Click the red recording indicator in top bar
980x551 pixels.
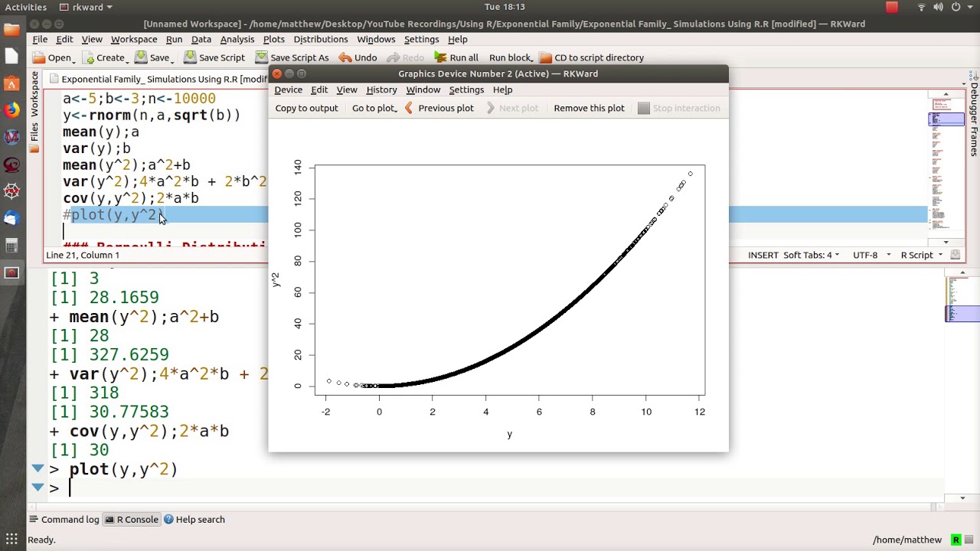[x=892, y=7]
